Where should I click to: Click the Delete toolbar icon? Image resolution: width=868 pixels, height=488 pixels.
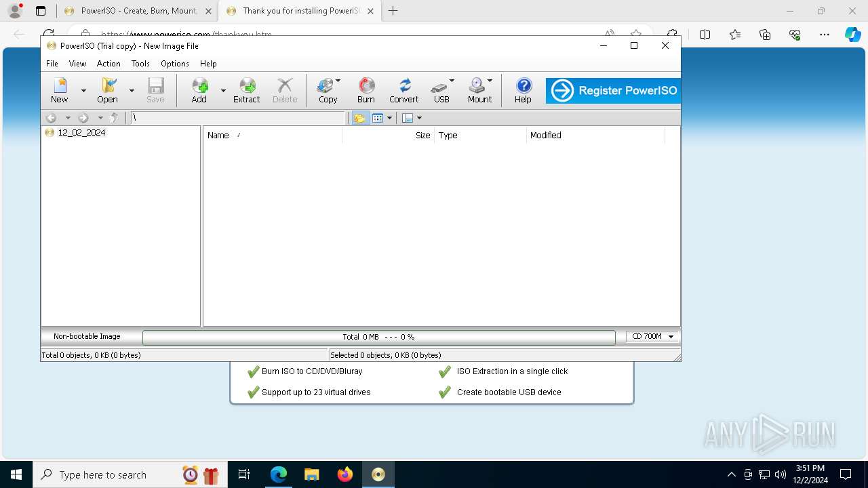tap(285, 90)
